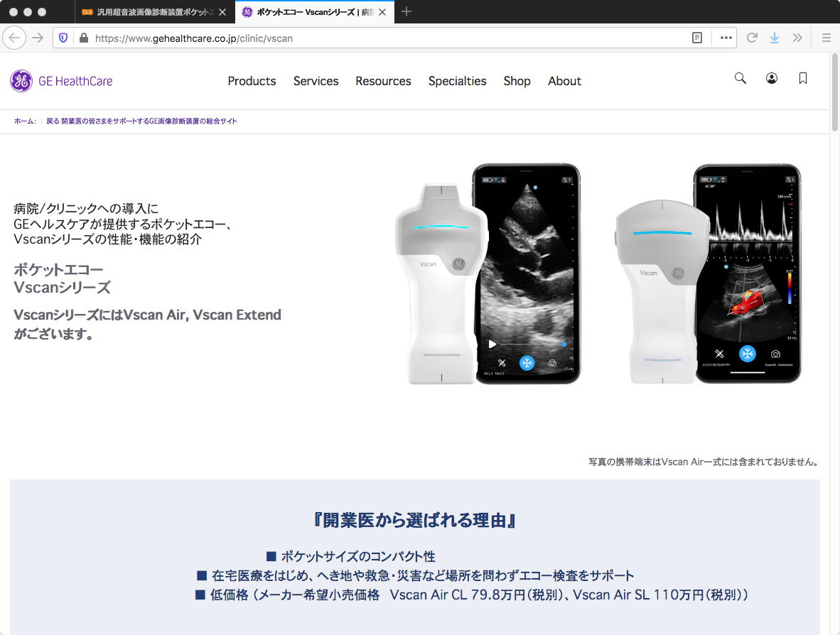The width and height of the screenshot is (840, 635).
Task: Select the ポケットエコー Vscanシリーズ tab
Action: point(314,12)
